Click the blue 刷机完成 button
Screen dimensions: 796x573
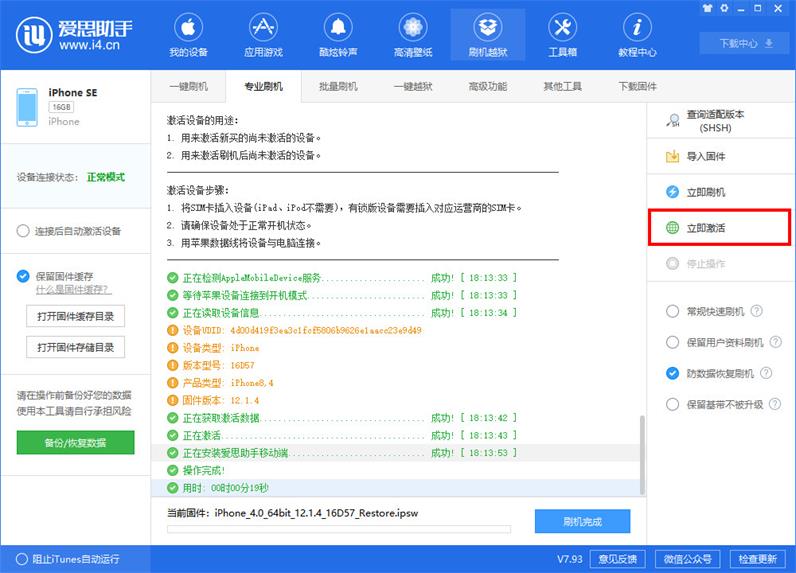coord(582,521)
